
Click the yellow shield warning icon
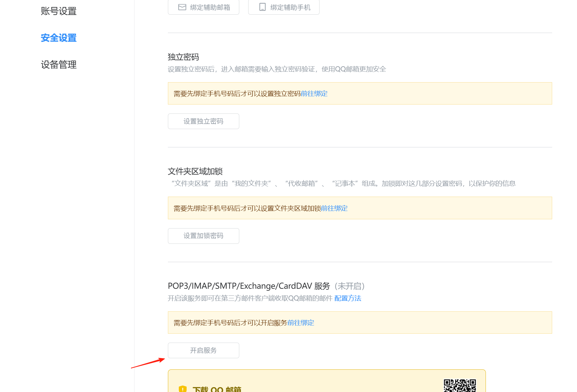[x=183, y=388]
